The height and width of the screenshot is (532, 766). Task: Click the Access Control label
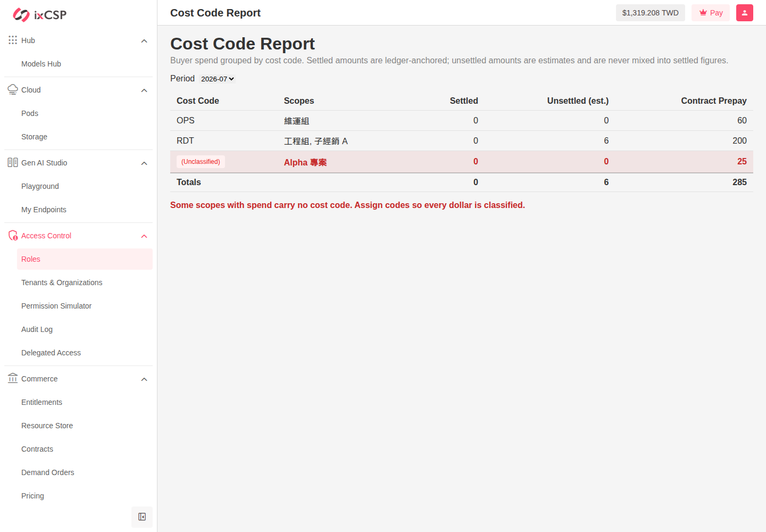pyautogui.click(x=46, y=236)
